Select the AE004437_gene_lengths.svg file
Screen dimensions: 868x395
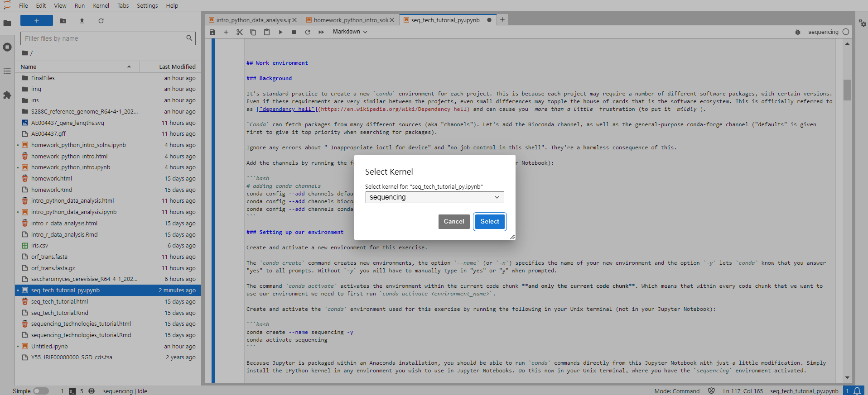point(108,123)
